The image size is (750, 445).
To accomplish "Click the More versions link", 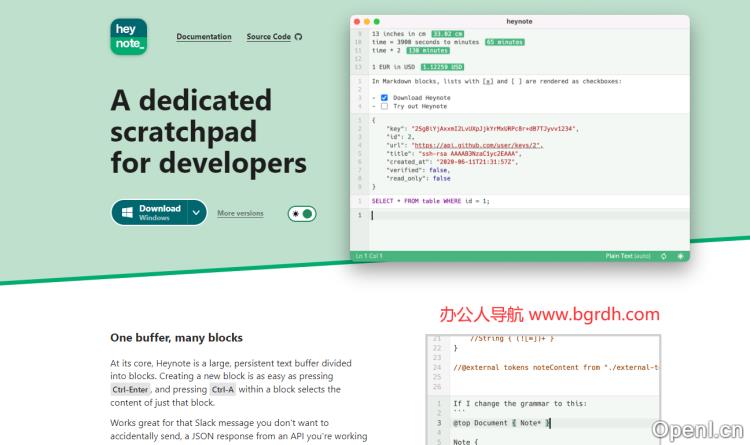I will (240, 213).
